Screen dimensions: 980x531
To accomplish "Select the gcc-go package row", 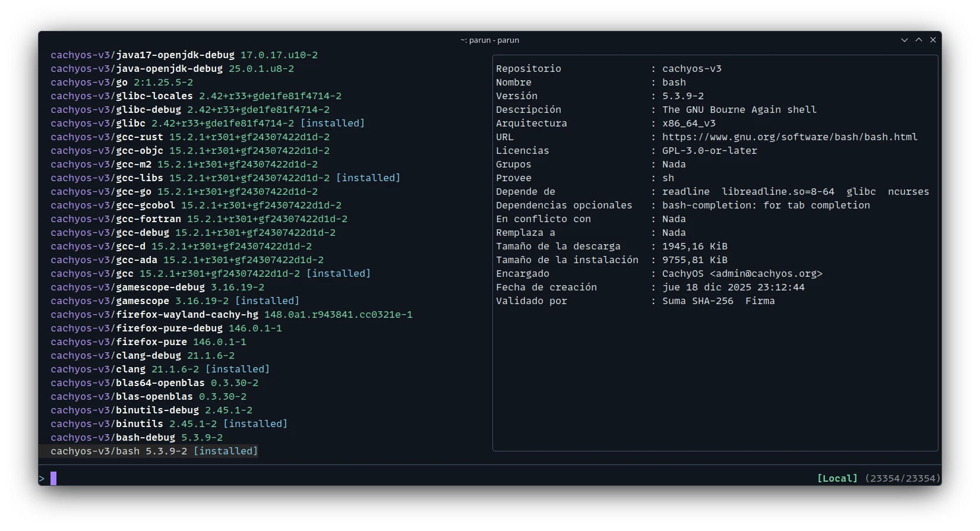I will (x=184, y=192).
